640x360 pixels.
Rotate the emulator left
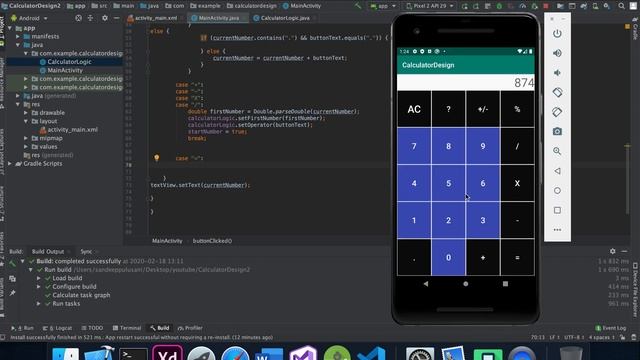point(557,92)
